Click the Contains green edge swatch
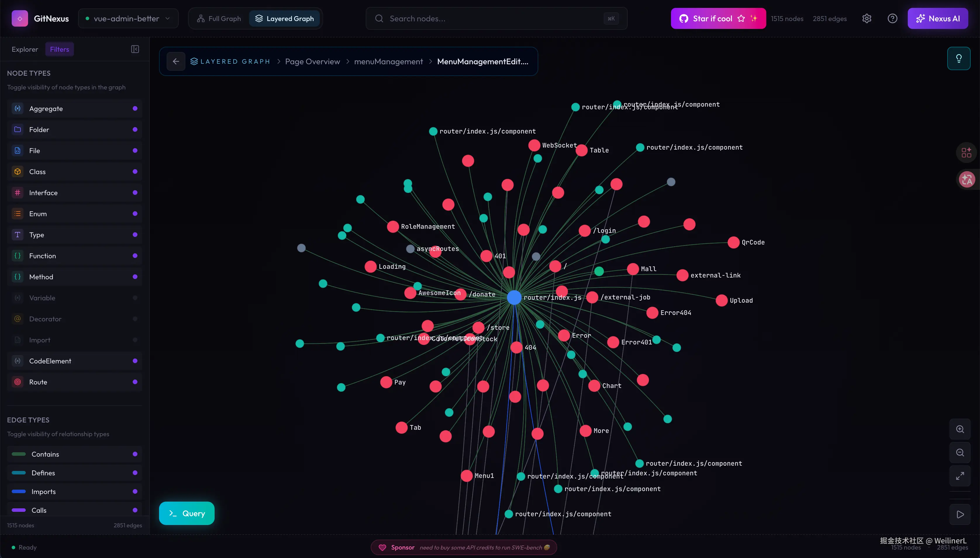This screenshot has width=980, height=558. (19, 454)
